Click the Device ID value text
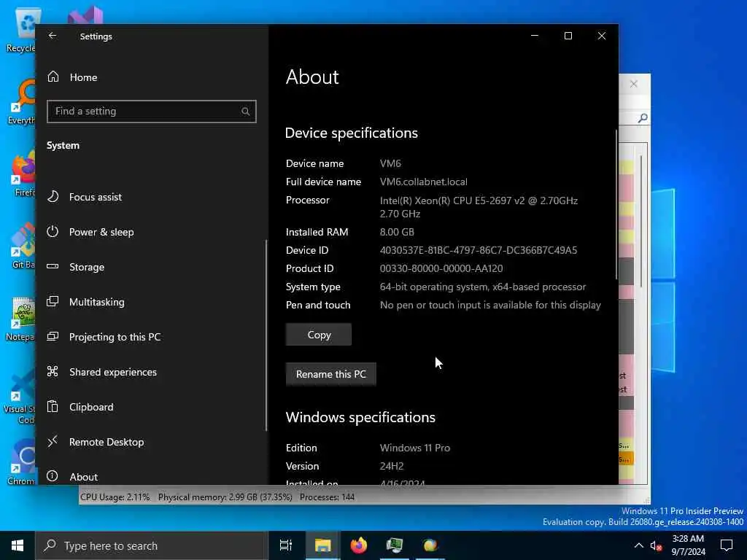 click(x=479, y=250)
